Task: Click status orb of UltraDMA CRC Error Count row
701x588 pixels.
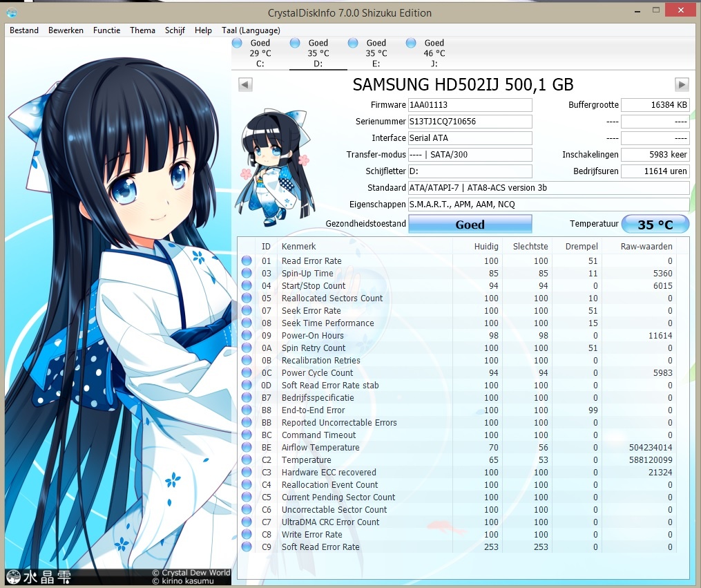Action: 247,522
